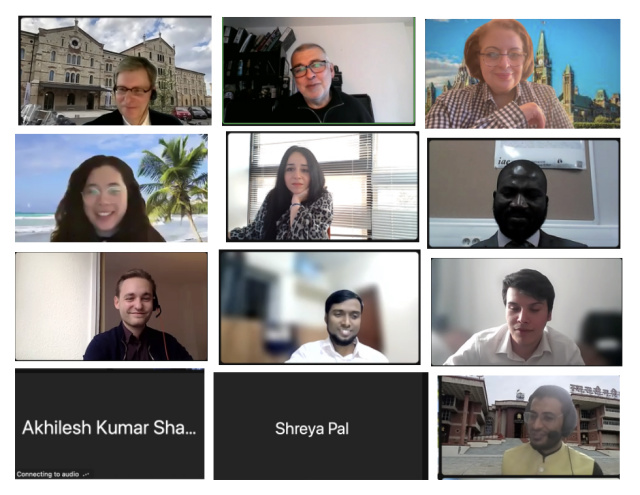Click the iae notice on the bulletin board
The image size is (640, 495).
tap(541, 155)
